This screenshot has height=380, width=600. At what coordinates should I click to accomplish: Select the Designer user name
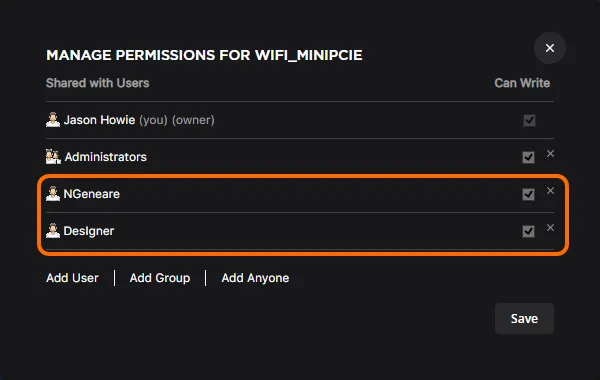89,231
